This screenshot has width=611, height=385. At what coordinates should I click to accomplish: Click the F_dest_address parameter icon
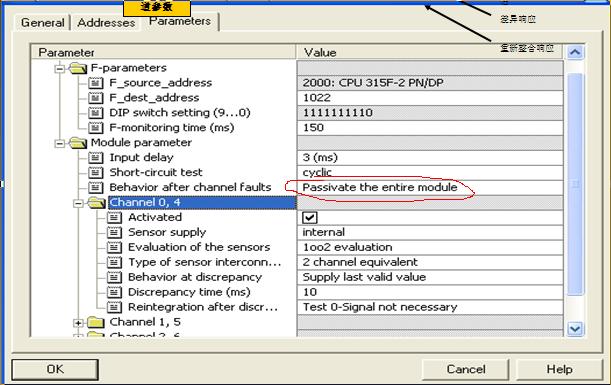[95, 98]
